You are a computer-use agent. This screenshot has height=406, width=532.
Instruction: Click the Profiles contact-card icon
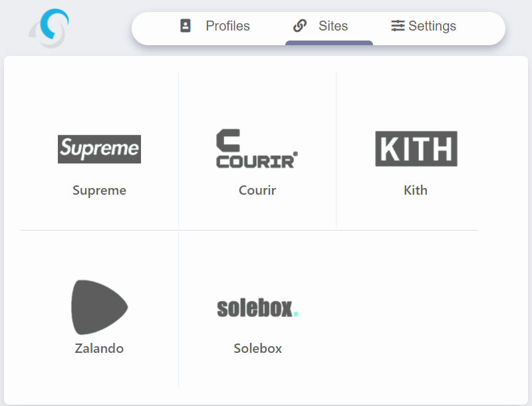(x=186, y=26)
